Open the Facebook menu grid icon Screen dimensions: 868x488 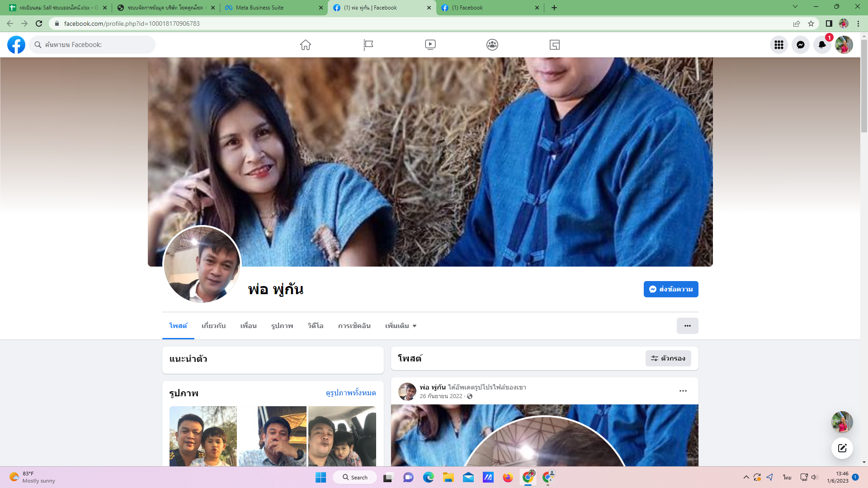click(778, 45)
